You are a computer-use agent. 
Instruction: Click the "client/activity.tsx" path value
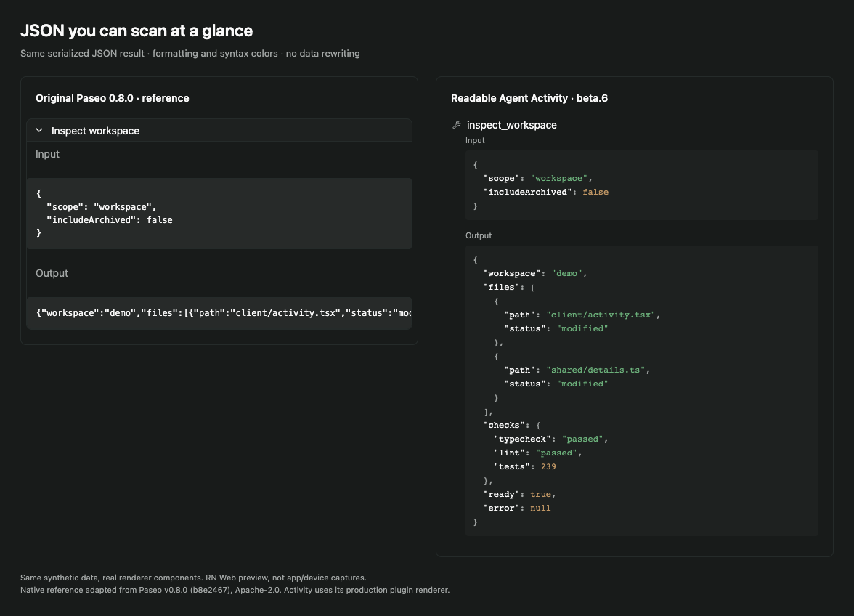[x=601, y=315]
